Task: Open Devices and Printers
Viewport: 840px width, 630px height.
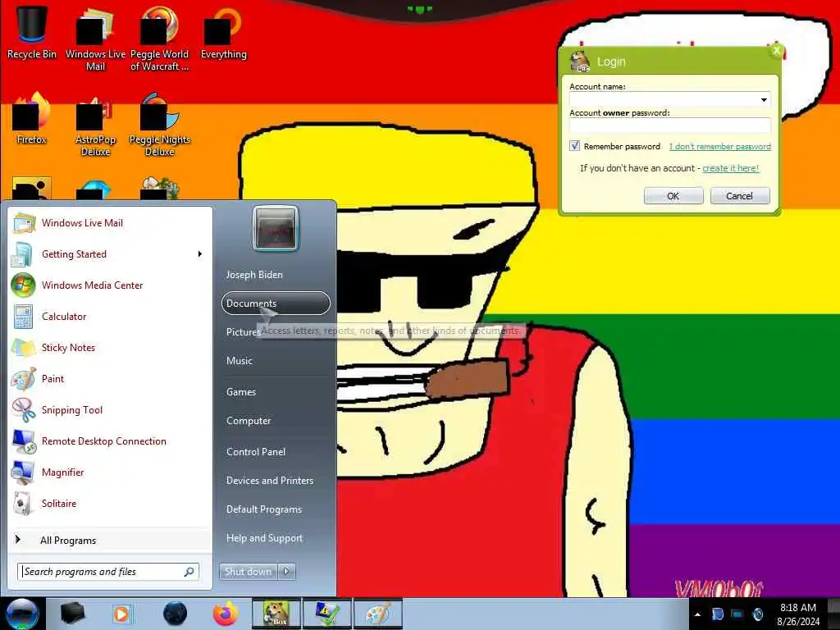Action: click(276, 481)
